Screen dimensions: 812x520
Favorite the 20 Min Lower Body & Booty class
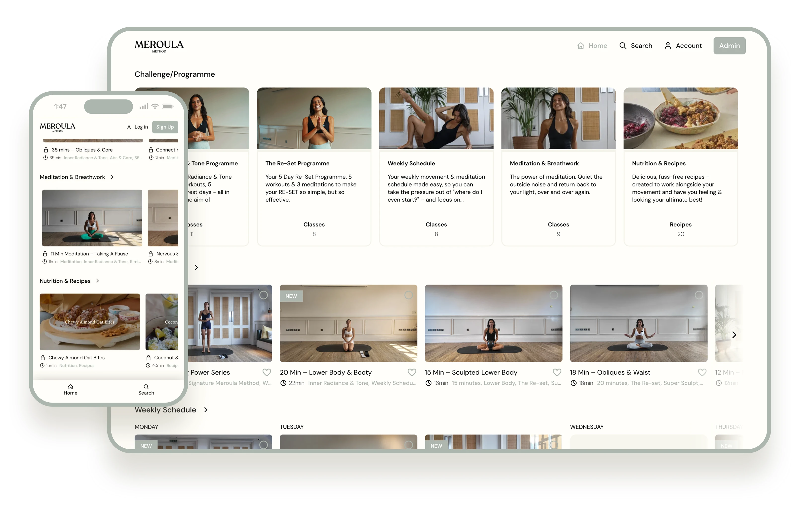coord(412,372)
